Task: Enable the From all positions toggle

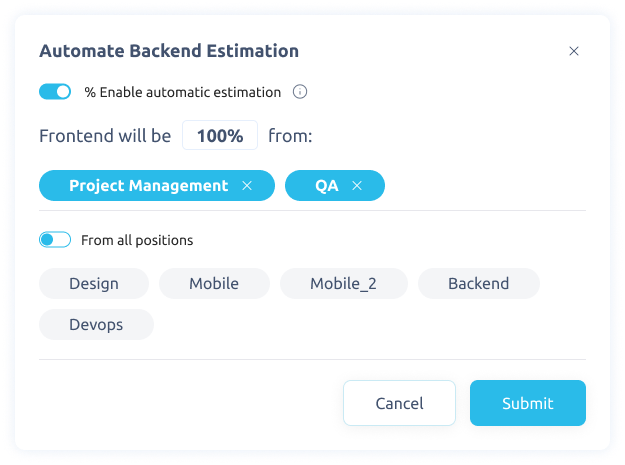Action: pyautogui.click(x=55, y=240)
